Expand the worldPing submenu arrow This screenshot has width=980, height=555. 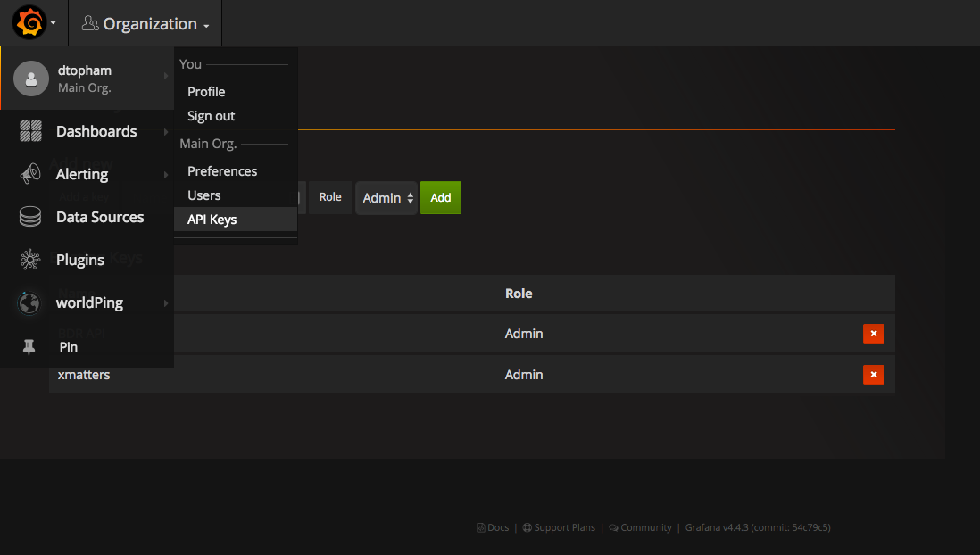(166, 303)
